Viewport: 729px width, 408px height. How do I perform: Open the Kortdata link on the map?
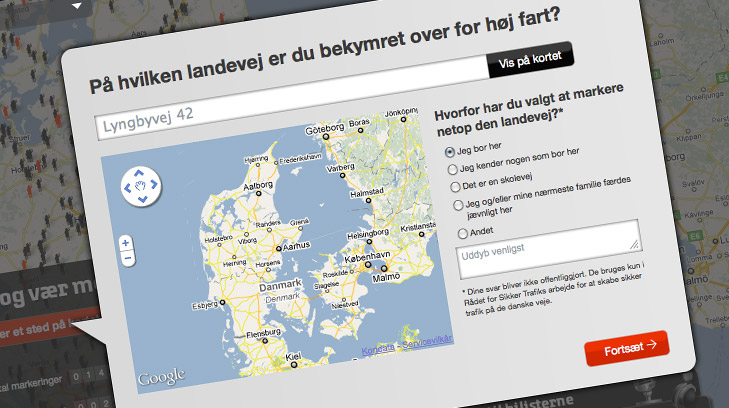coord(378,348)
